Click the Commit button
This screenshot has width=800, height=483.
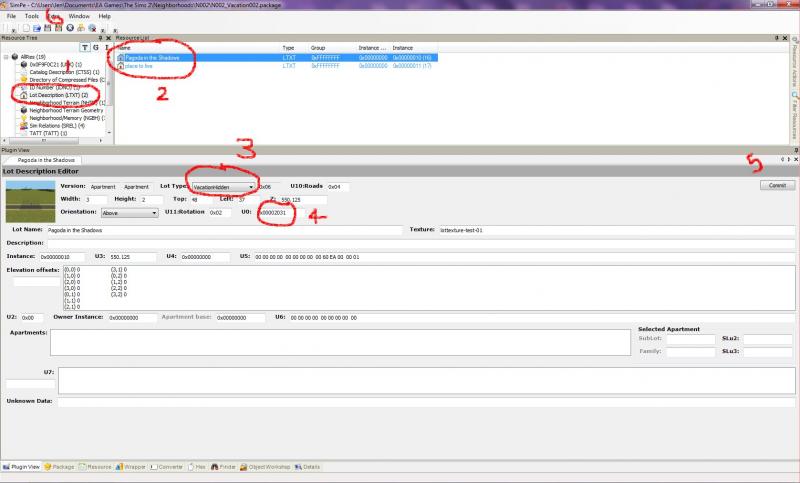coord(776,185)
